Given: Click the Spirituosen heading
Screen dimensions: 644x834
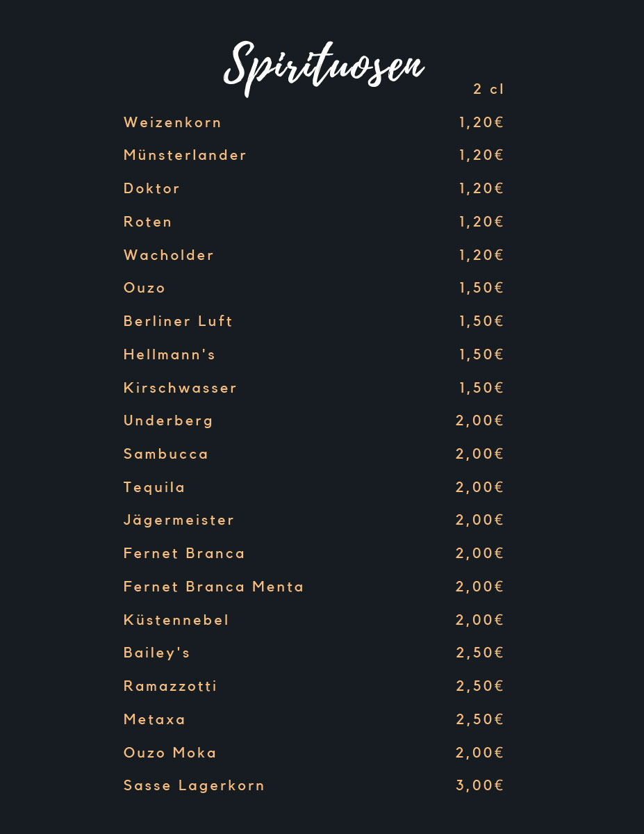Looking at the screenshot, I should pyautogui.click(x=323, y=67).
